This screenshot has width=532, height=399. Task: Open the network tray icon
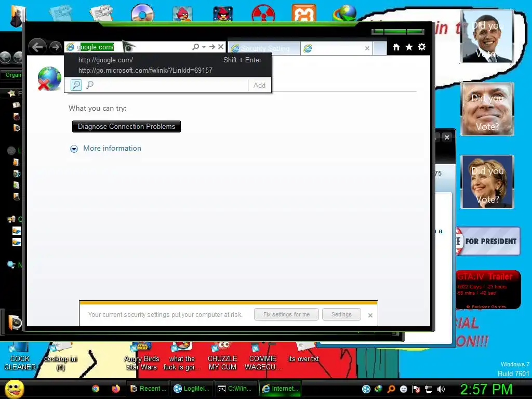429,389
